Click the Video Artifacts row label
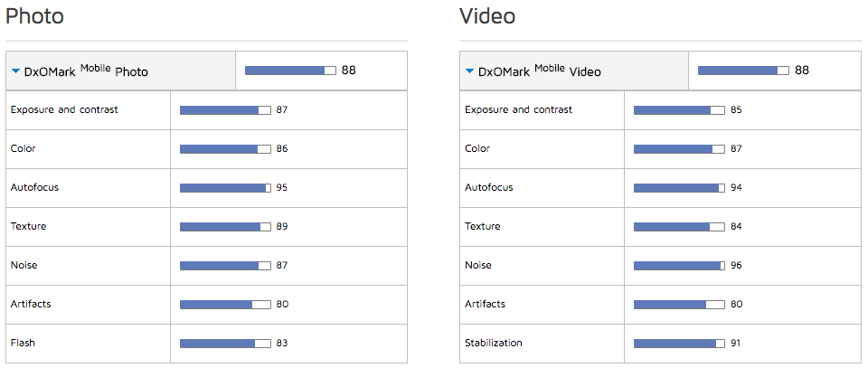The height and width of the screenshot is (368, 868). [x=486, y=304]
